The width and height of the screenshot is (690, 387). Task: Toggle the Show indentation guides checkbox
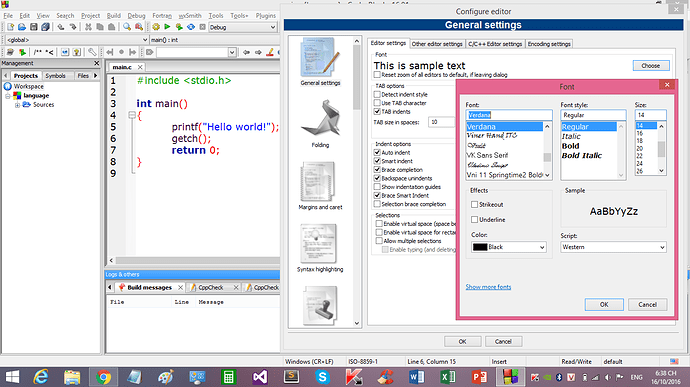pyautogui.click(x=377, y=187)
